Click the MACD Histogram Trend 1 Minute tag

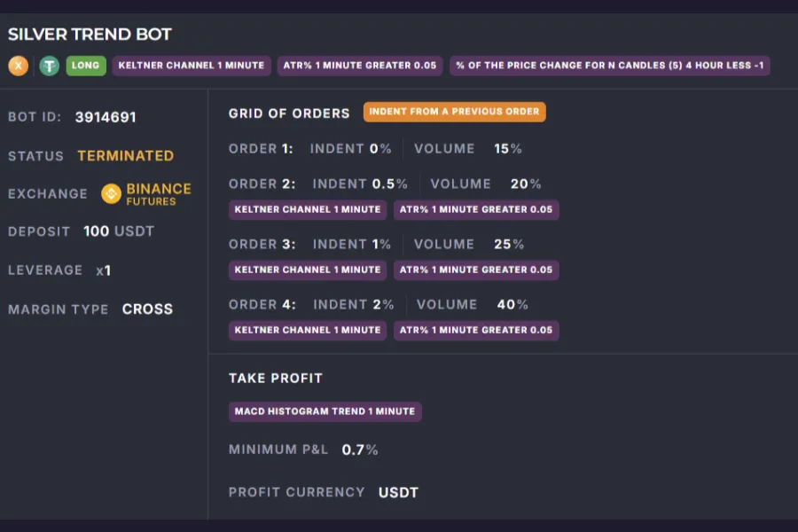point(325,411)
